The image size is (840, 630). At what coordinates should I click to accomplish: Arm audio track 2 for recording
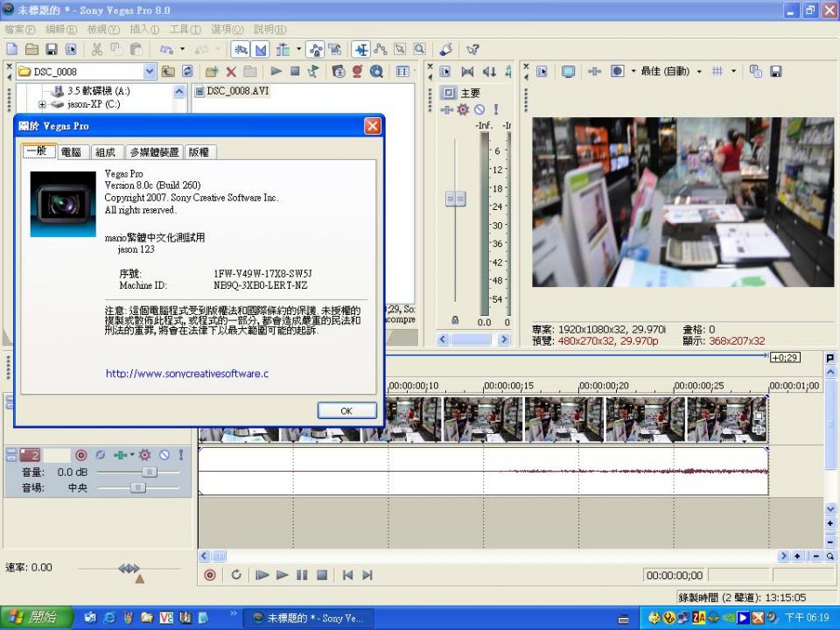point(80,455)
